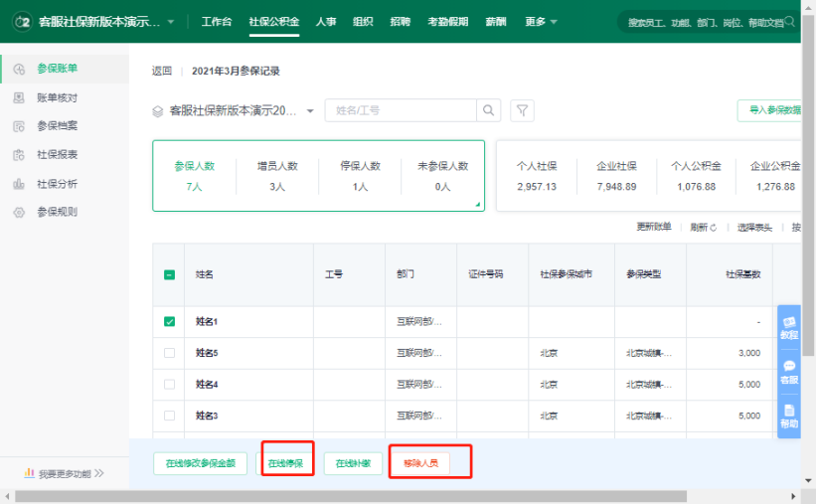Click 选择表头 link
The width and height of the screenshot is (816, 504).
(x=754, y=228)
